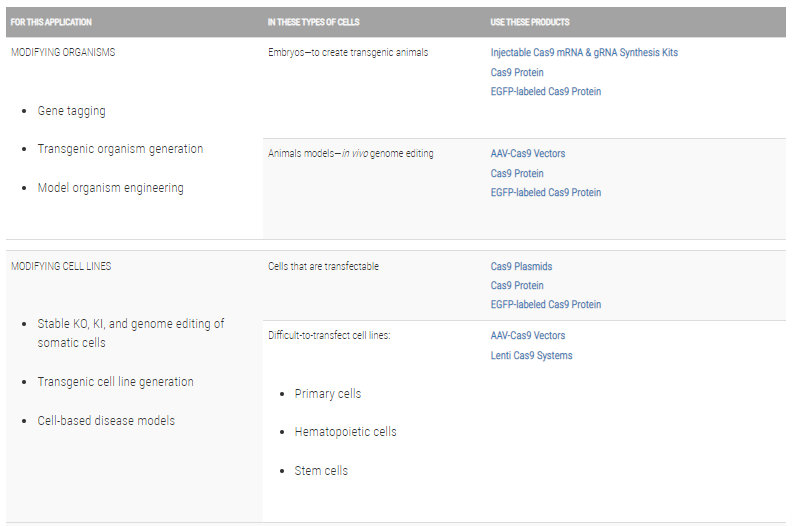This screenshot has height=526, width=792.
Task: Click the 'Cell-based disease models' bullet
Action: (106, 421)
